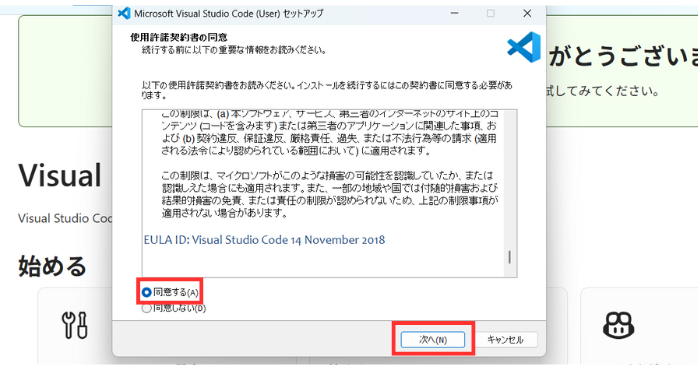Click the wrench and screwdriver tools icon

[x=74, y=325]
